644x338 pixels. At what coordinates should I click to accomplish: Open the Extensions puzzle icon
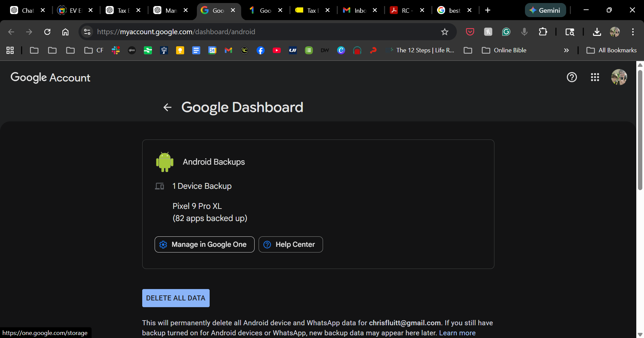pyautogui.click(x=543, y=32)
